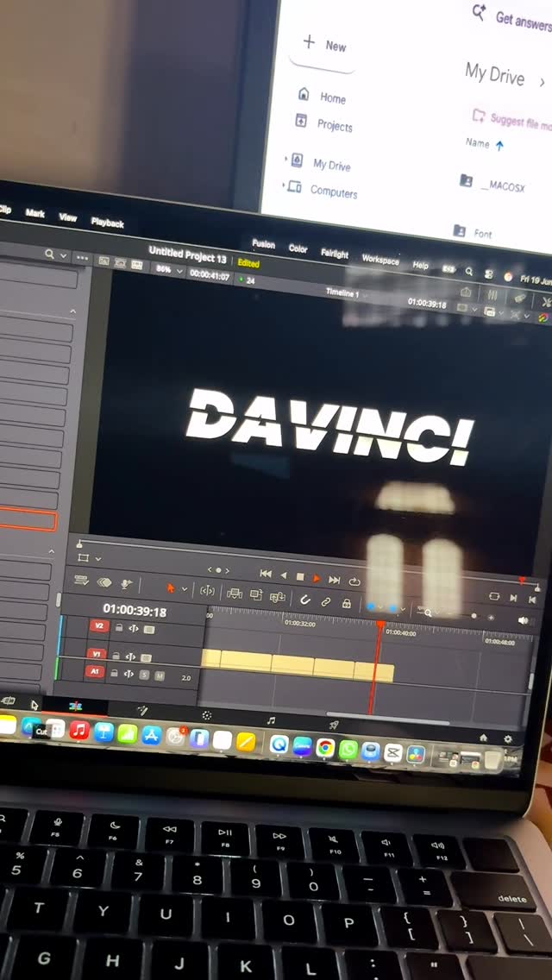Open App Store in the Dock
Viewport: 552px width, 980px height.
[151, 735]
